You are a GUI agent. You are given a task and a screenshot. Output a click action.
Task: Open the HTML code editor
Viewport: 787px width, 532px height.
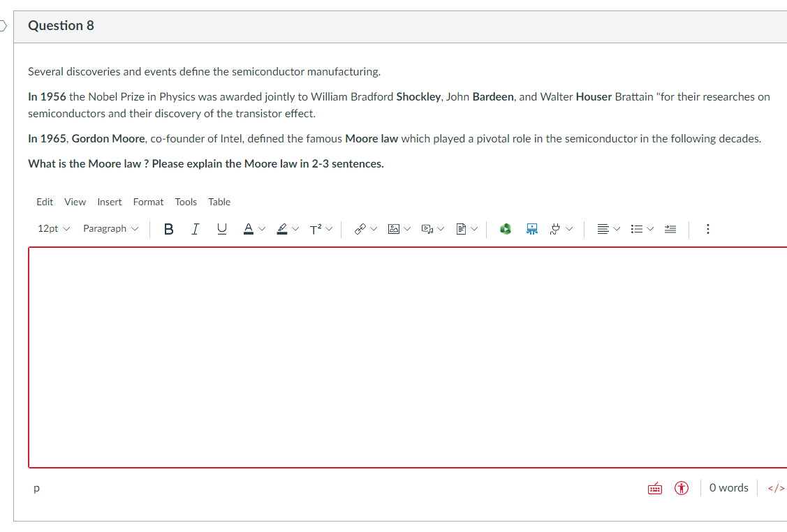pos(776,488)
